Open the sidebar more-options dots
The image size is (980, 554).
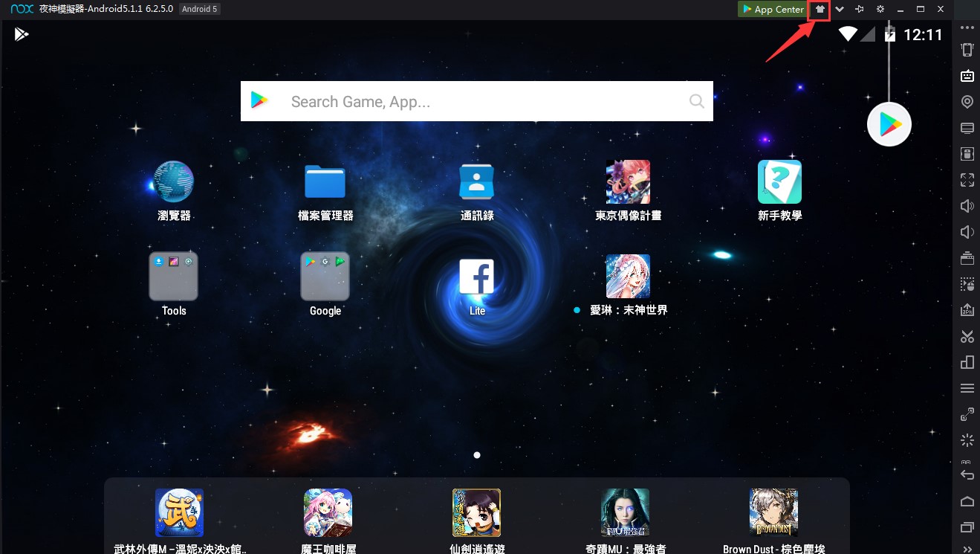pyautogui.click(x=967, y=28)
